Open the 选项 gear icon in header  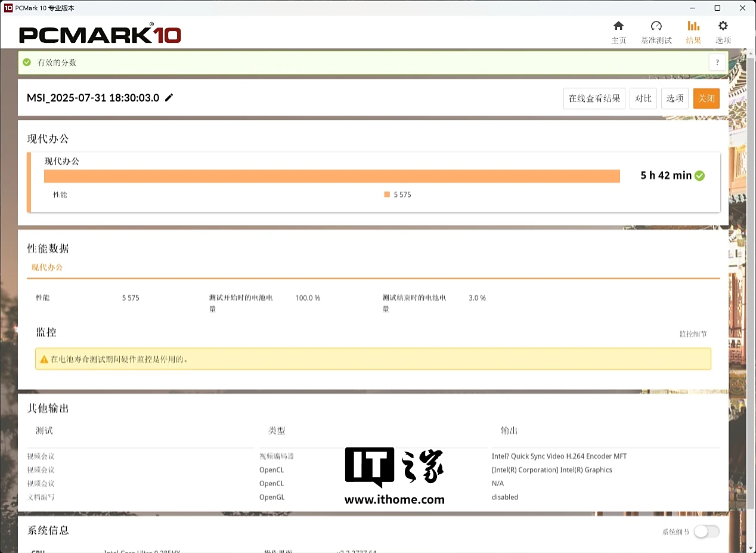point(723,27)
